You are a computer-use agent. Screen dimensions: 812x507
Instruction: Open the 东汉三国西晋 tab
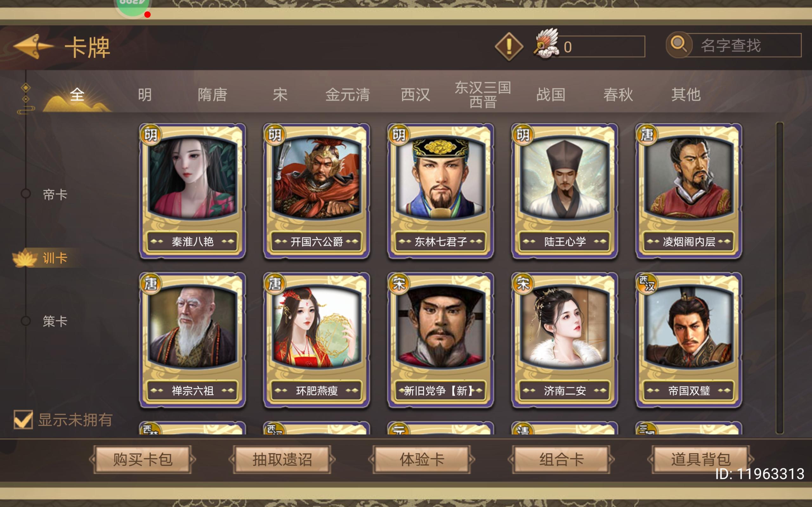[x=482, y=94]
